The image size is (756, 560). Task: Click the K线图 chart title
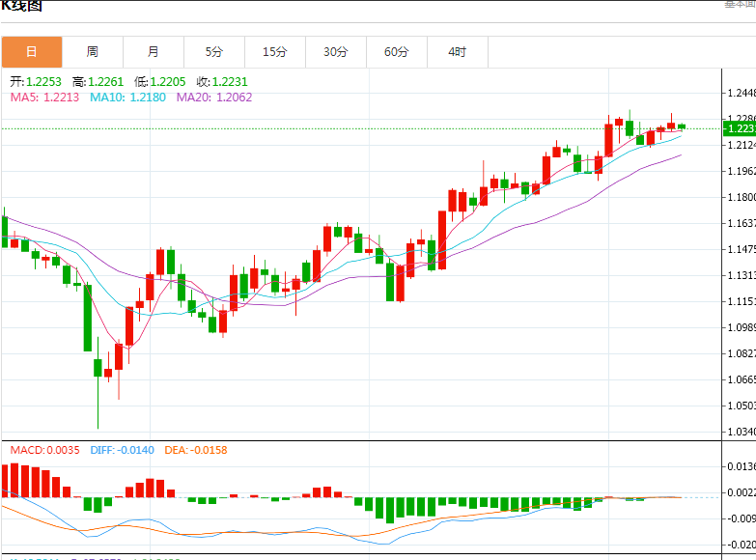[21, 6]
